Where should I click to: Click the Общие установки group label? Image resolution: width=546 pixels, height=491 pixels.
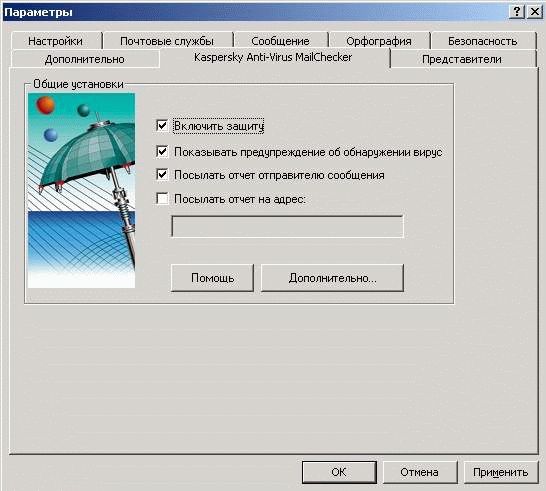[78, 84]
